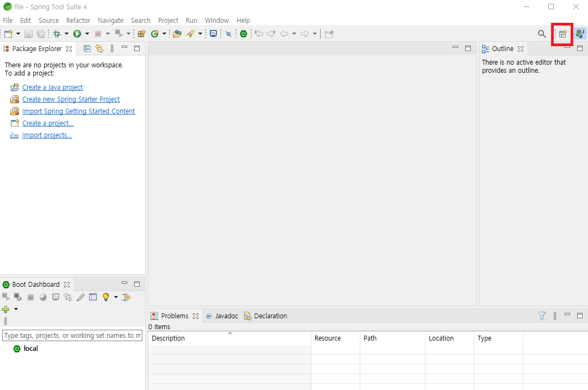Open the File menu

8,20
